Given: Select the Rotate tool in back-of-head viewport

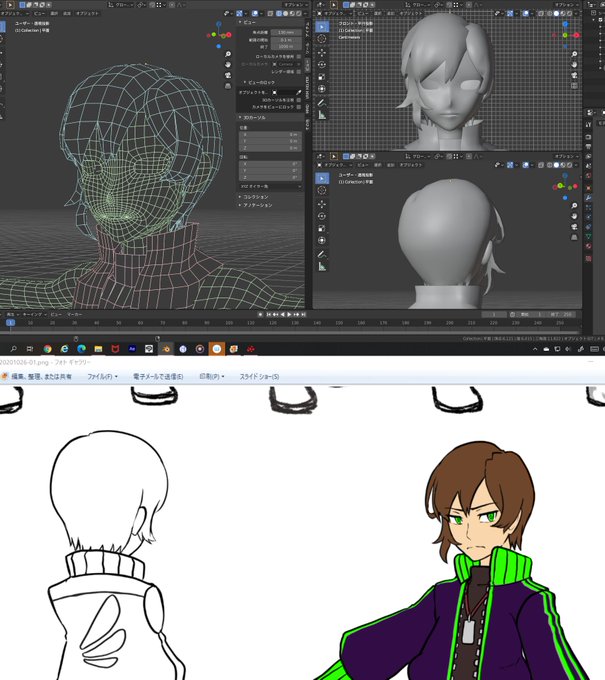Looking at the screenshot, I should click(322, 216).
